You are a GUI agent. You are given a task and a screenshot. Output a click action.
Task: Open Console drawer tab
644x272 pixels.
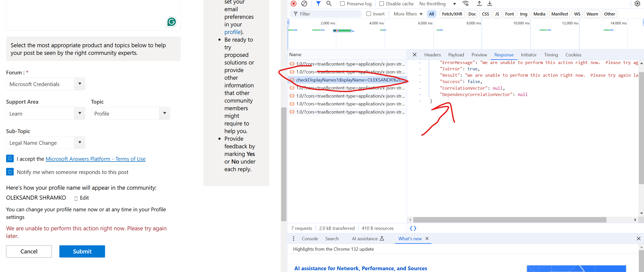click(x=310, y=238)
